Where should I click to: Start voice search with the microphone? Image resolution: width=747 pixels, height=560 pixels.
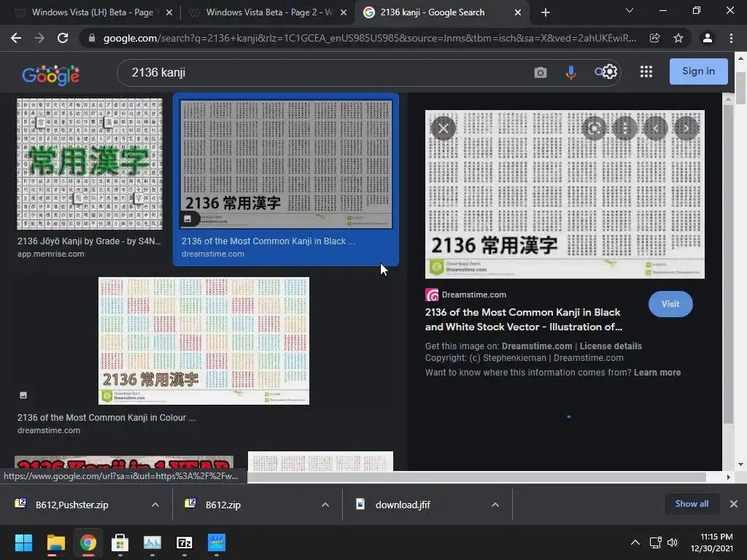click(570, 72)
